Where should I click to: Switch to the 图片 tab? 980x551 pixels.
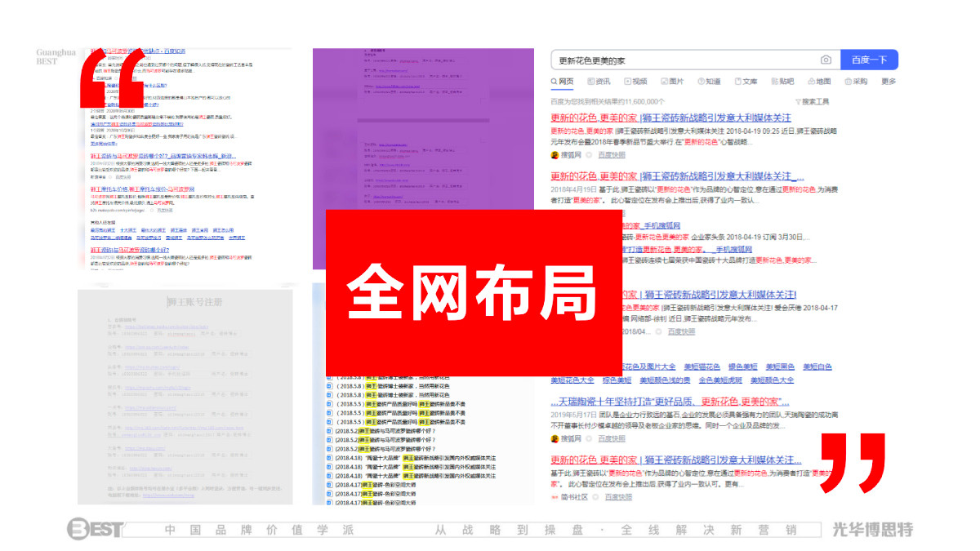click(x=672, y=82)
